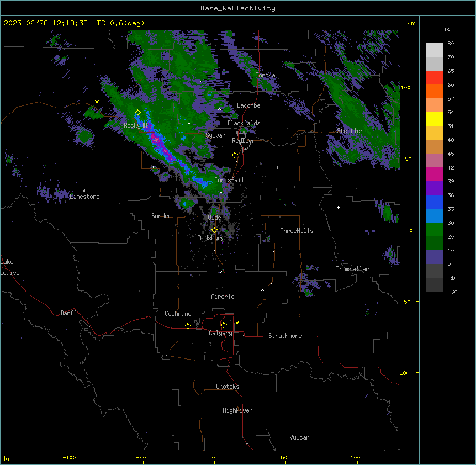This screenshot has height=465, width=476.
Task: Select the light grey 70-80 dBZ legend swatch
Action: point(434,50)
